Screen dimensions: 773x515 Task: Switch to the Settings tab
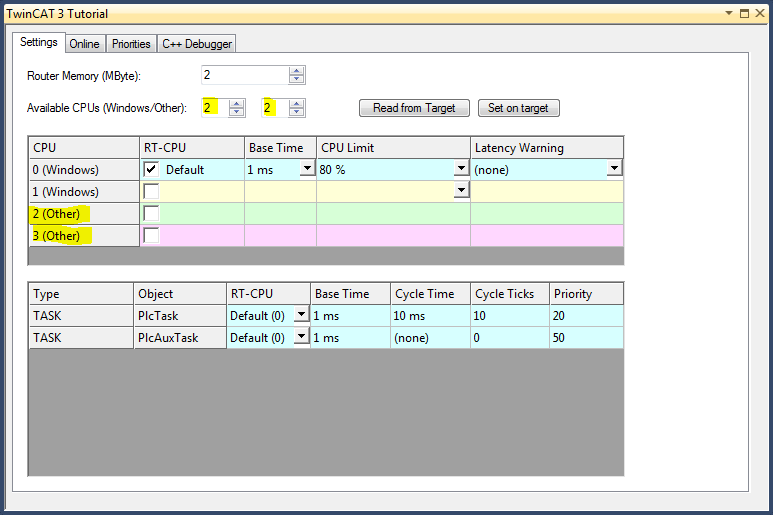[39, 42]
